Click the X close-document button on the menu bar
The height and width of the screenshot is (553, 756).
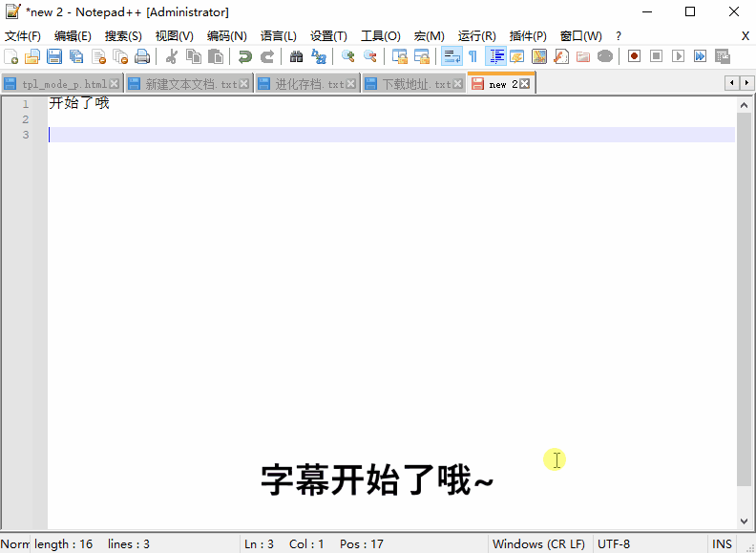tap(745, 36)
